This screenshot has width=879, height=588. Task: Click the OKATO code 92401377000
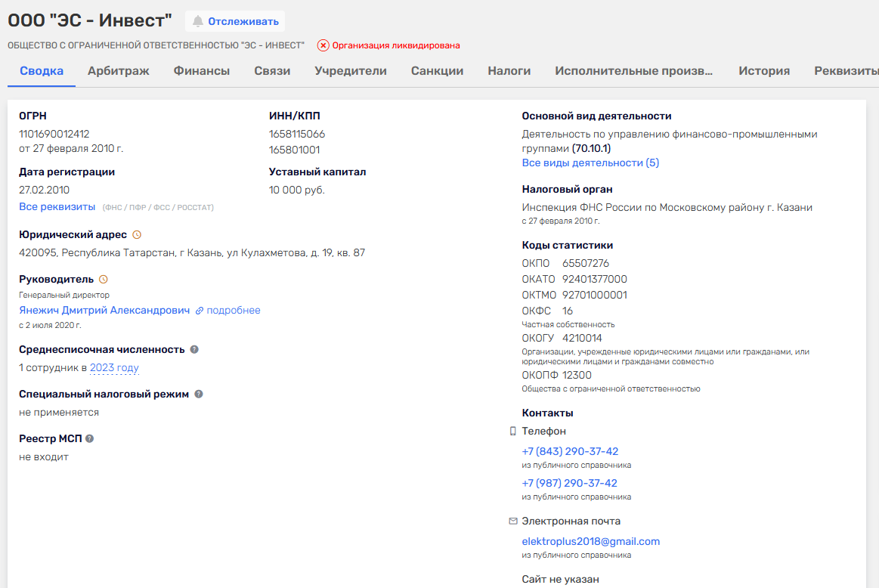pyautogui.click(x=594, y=279)
